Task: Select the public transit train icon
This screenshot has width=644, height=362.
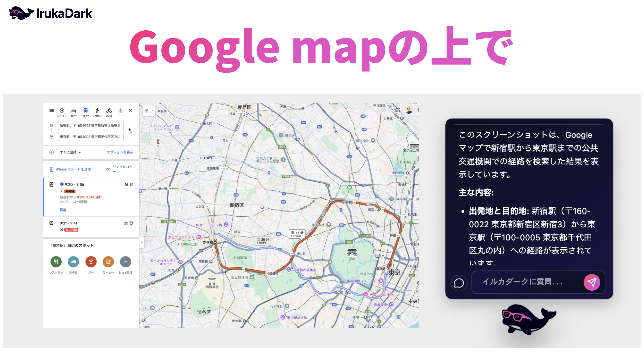Action: click(86, 111)
